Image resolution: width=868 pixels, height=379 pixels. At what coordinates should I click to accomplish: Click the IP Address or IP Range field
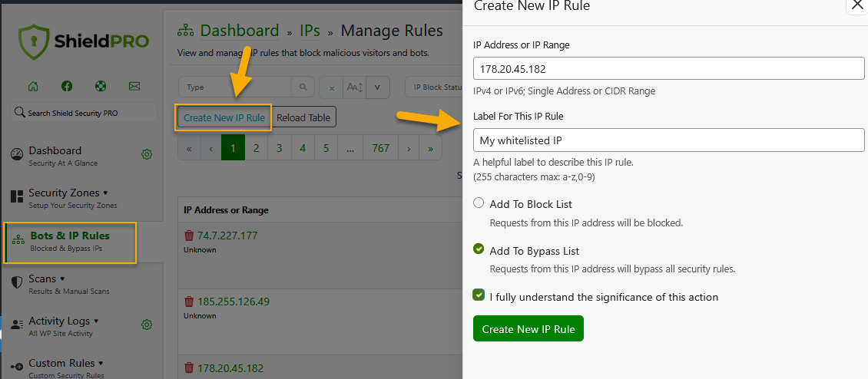tap(669, 68)
